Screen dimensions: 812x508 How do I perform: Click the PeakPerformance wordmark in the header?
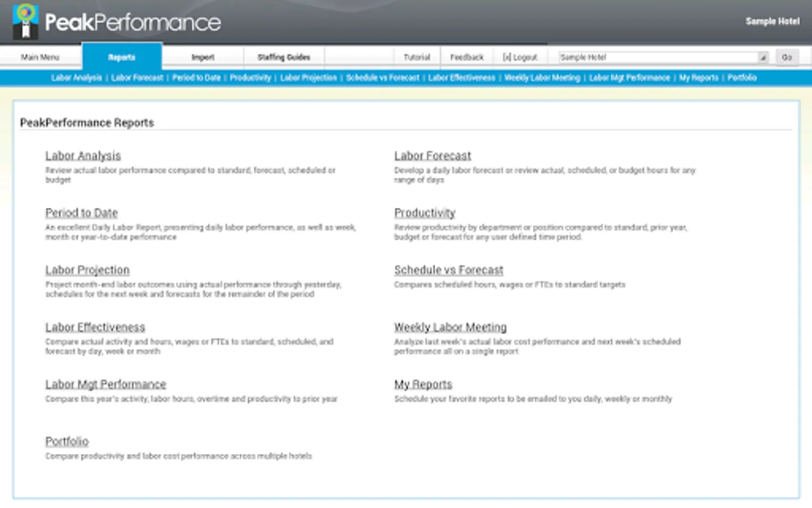133,23
